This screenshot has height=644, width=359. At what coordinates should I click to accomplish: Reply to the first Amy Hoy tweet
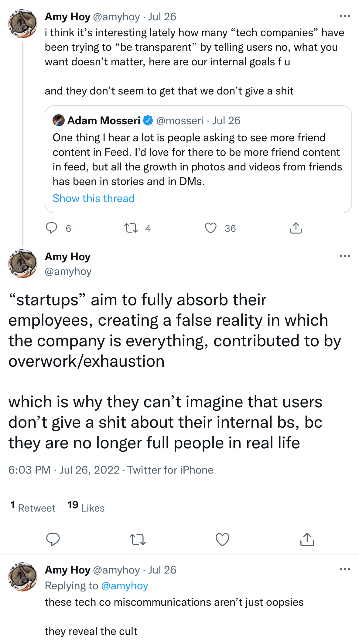click(51, 228)
